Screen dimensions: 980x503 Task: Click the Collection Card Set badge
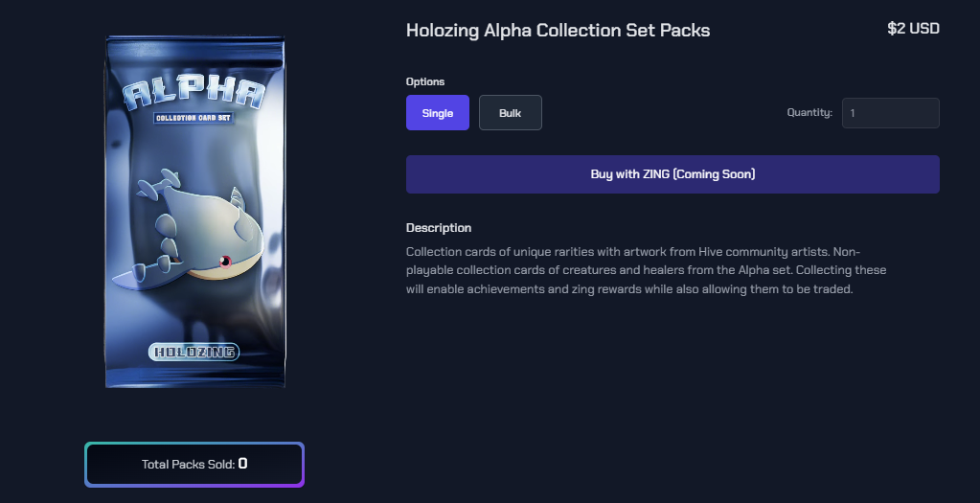(x=194, y=118)
